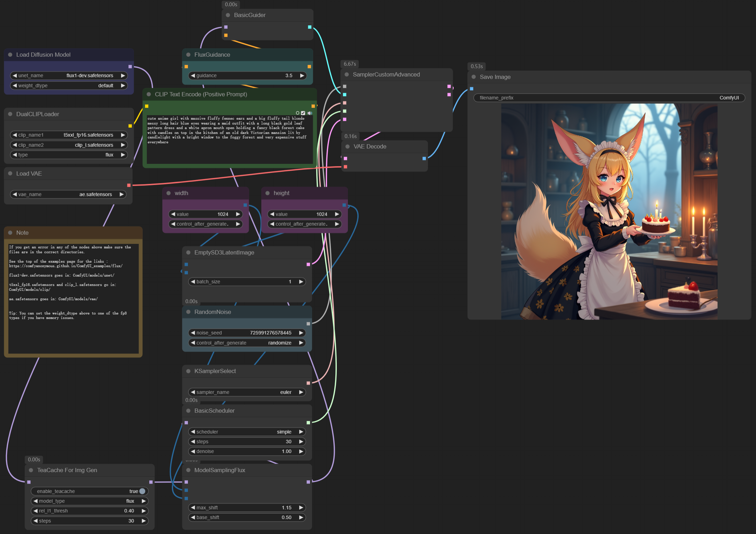Open the generated anime girl preview image
This screenshot has width=756, height=534.
tap(609, 212)
